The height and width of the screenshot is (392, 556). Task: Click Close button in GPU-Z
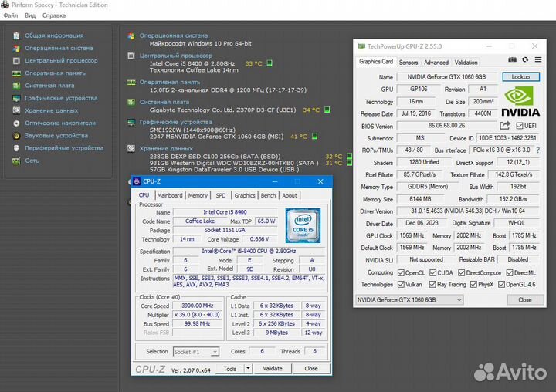525,300
